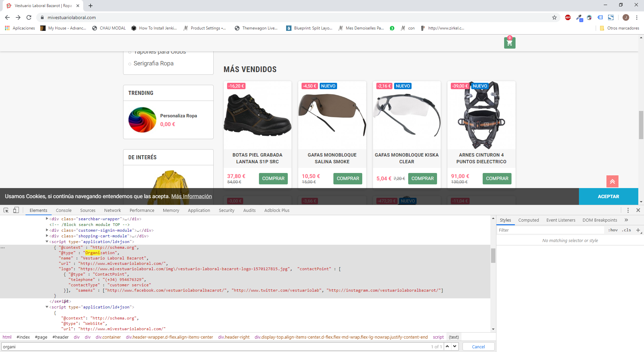Open the Más Información cookies link
The width and height of the screenshot is (644, 352).
[x=192, y=196]
